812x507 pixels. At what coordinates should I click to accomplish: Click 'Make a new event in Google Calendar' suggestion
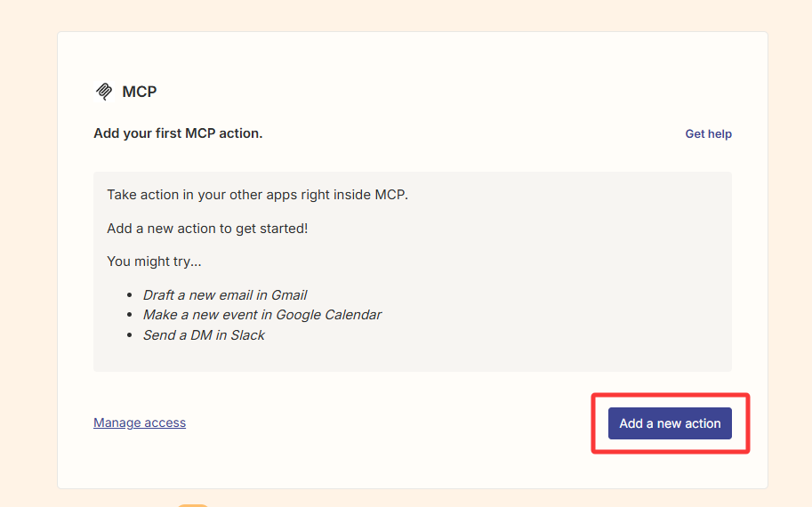(x=262, y=315)
